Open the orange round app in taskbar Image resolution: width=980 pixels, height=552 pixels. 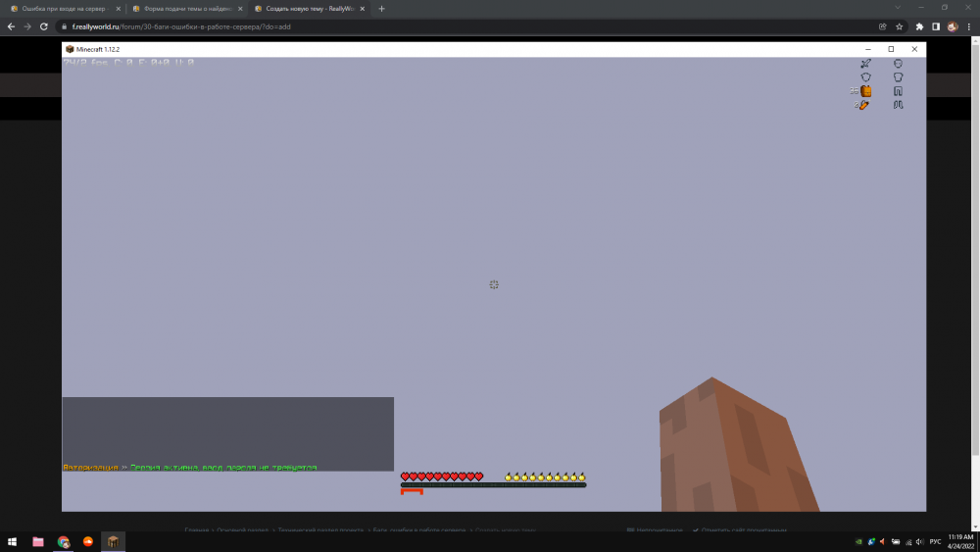click(88, 542)
